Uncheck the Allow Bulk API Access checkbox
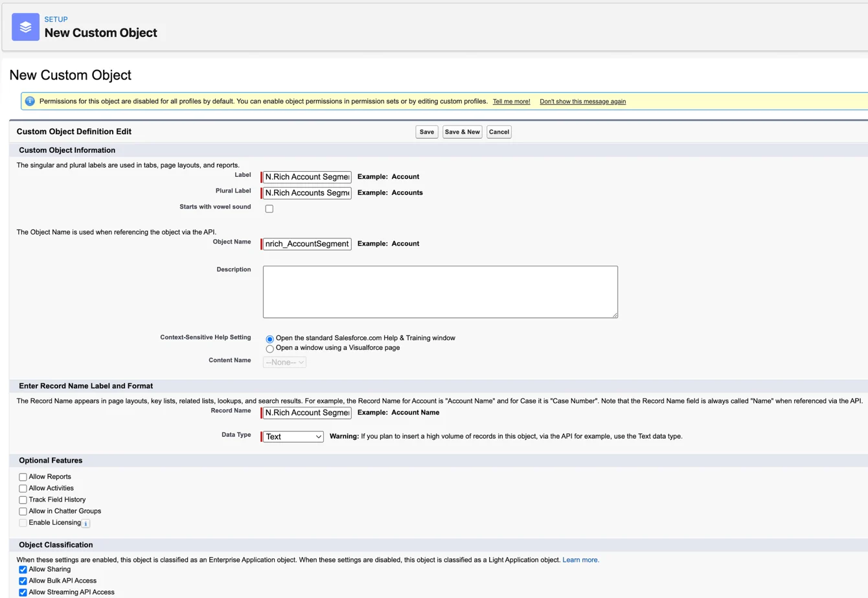This screenshot has width=868, height=598. [x=23, y=581]
